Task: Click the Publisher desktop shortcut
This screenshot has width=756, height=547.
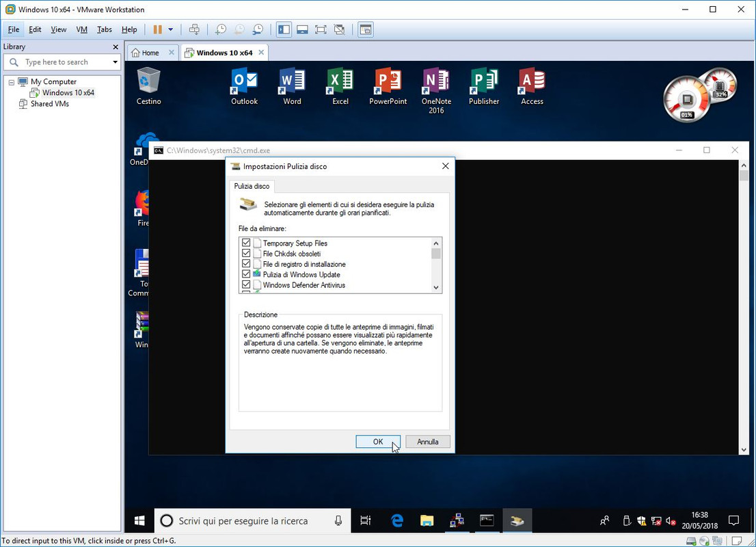Action: (484, 87)
